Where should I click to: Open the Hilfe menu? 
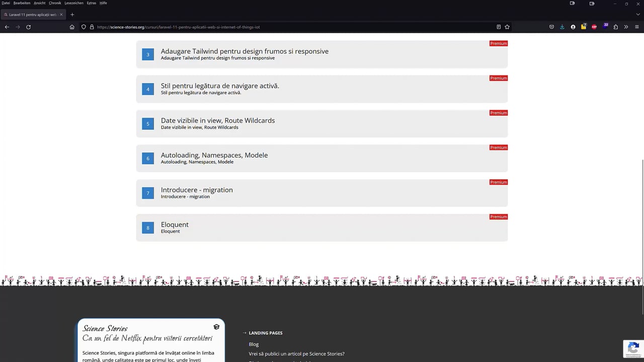point(103,3)
